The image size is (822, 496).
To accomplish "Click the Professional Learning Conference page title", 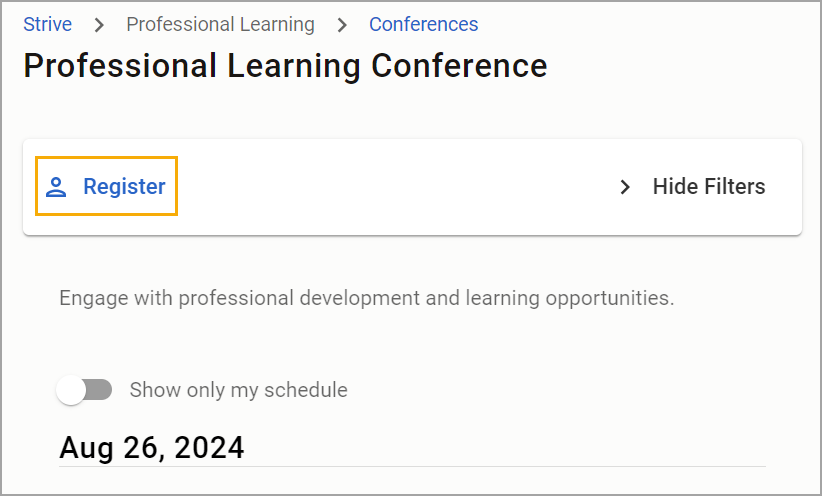I will tap(285, 66).
